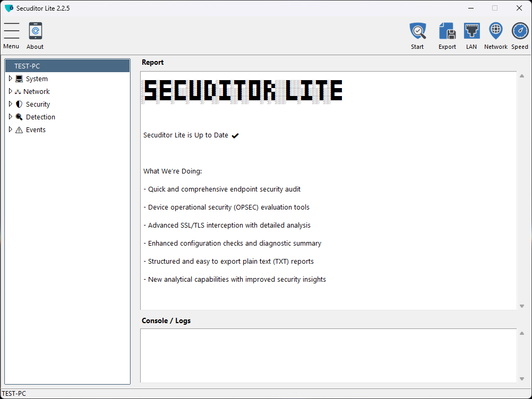Click the Events warning triangle icon
This screenshot has height=399, width=532.
[x=19, y=130]
